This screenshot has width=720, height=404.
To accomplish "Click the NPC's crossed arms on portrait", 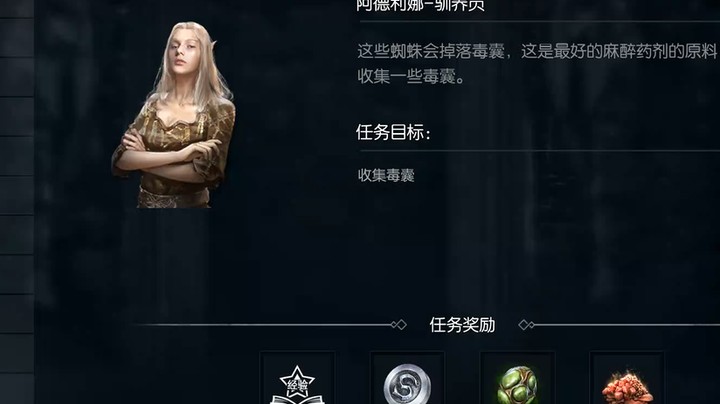I will click(170, 154).
